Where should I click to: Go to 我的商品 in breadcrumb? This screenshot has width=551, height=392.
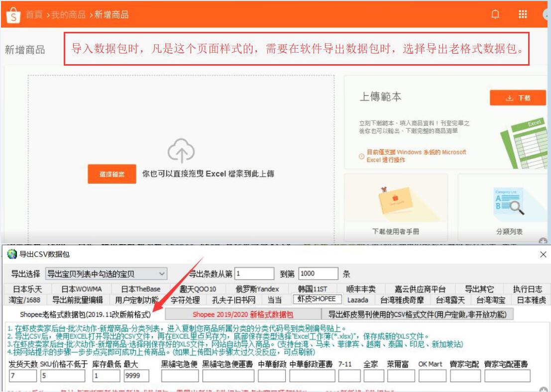pos(68,14)
